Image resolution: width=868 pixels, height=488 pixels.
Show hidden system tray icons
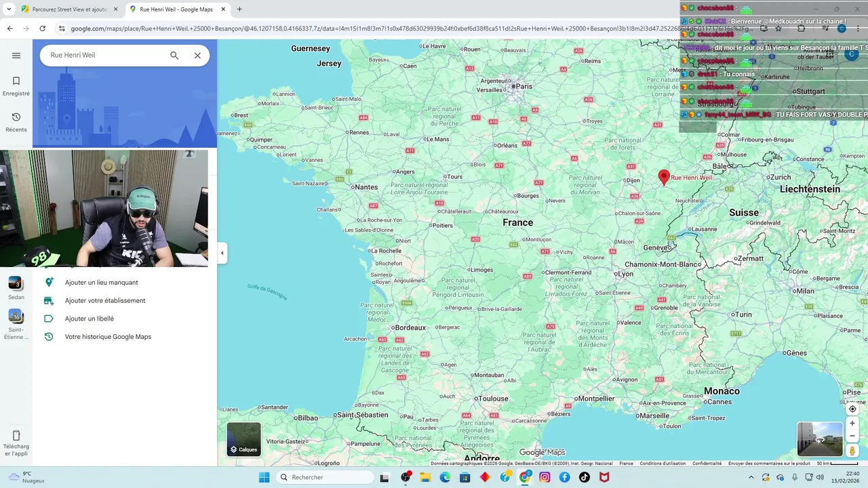pos(751,477)
